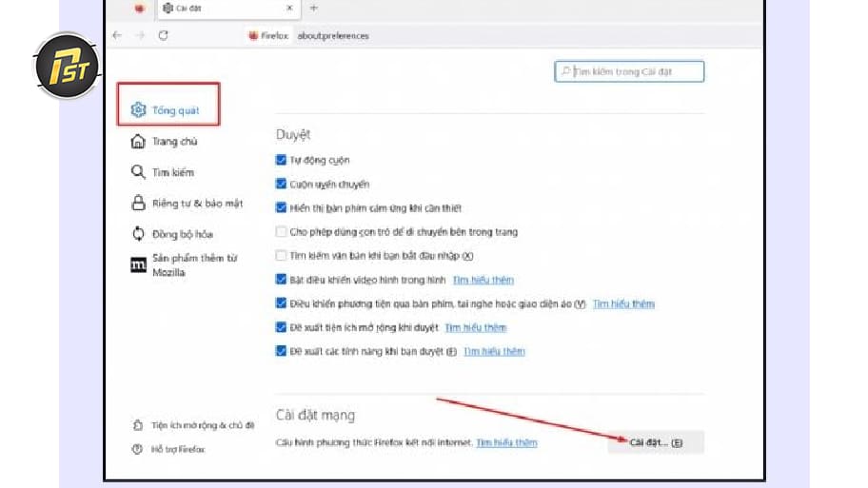The width and height of the screenshot is (868, 488).
Task: Enable Cho phép dùng con trỏ checkbox
Action: tap(281, 231)
